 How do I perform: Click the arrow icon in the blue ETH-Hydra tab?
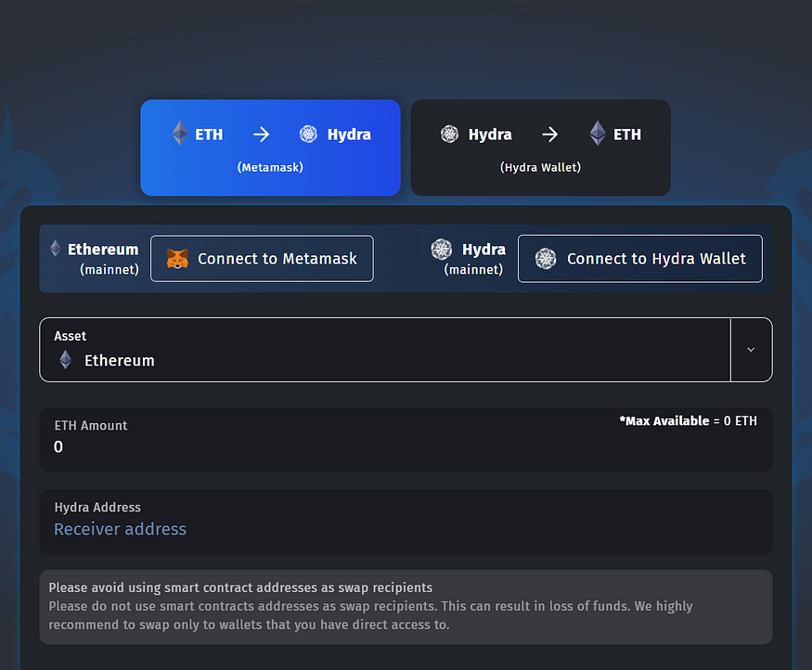click(262, 135)
